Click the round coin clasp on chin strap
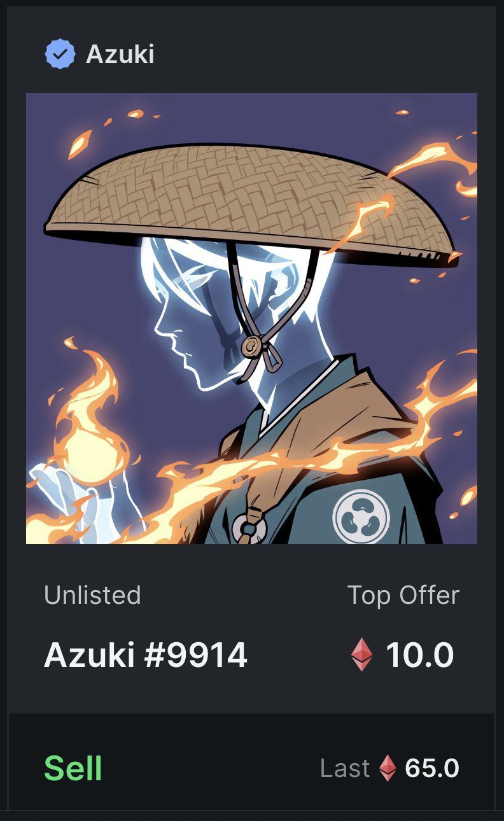Screen dimensions: 504x821 [251, 346]
